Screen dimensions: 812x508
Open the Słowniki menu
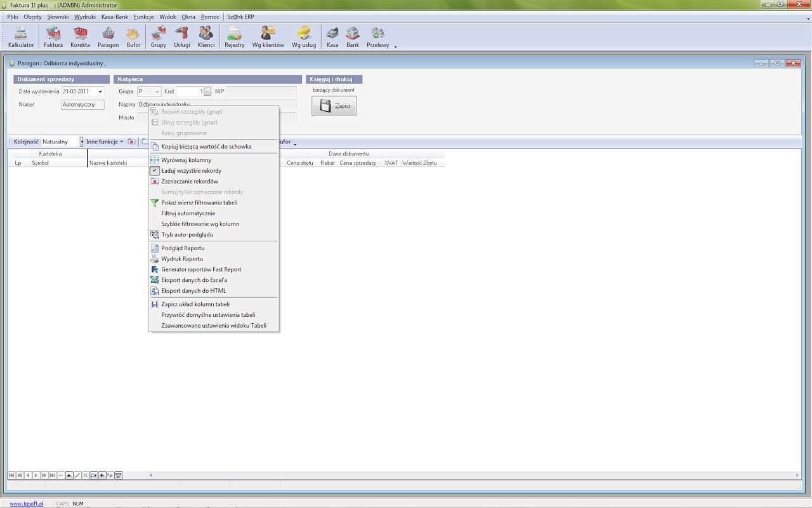(x=58, y=17)
